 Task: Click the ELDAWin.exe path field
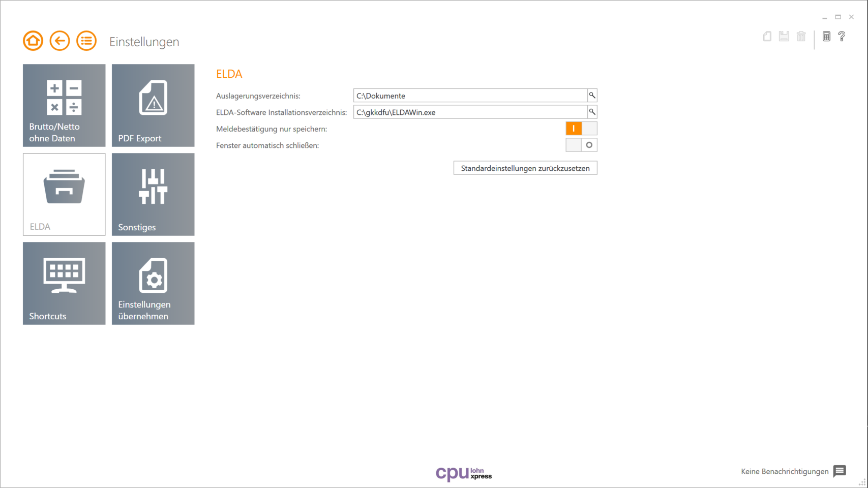tap(468, 112)
